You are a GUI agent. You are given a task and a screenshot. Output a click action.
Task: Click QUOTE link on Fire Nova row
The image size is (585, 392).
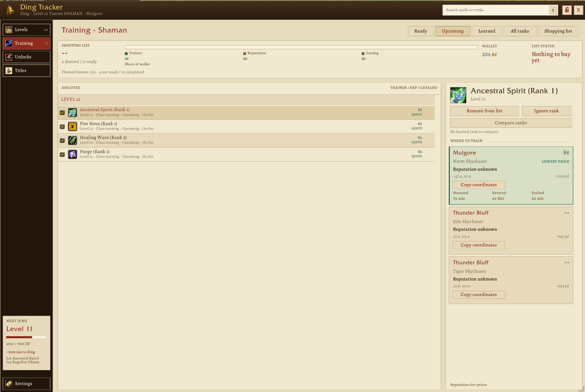pyautogui.click(x=417, y=128)
